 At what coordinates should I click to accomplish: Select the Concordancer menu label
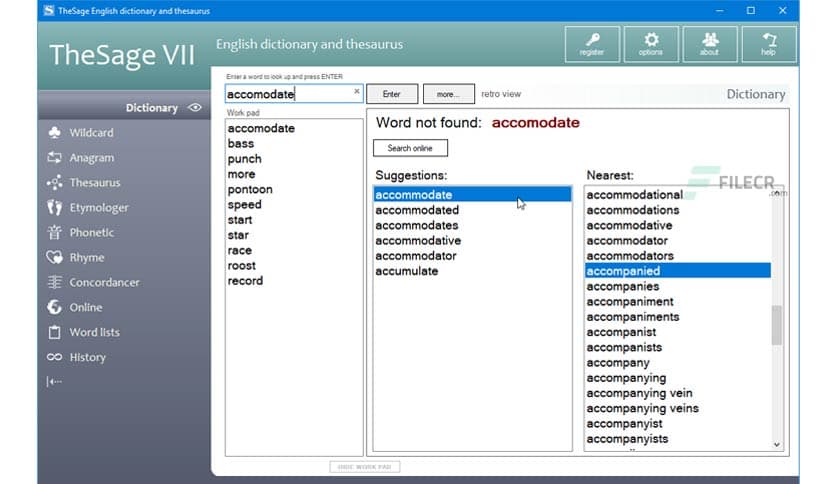[x=104, y=283]
